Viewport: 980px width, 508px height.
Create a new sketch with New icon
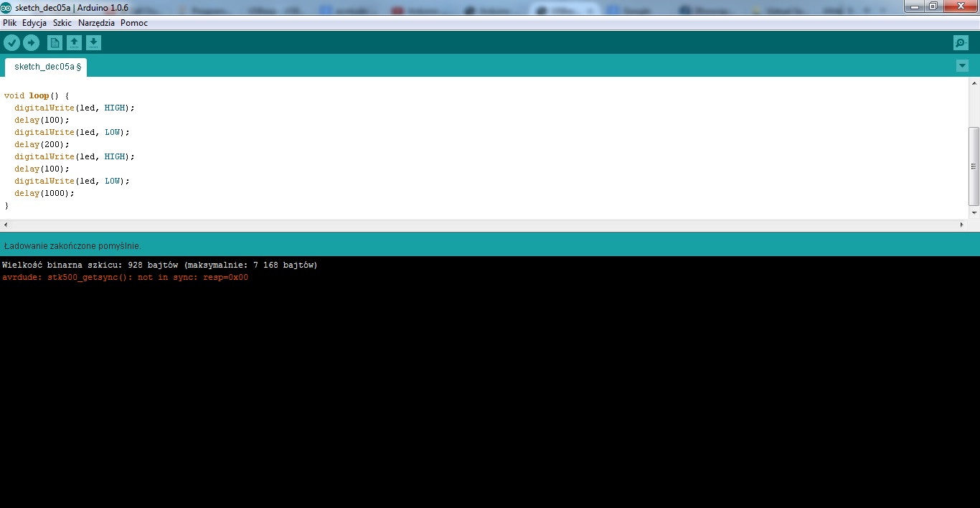click(55, 43)
